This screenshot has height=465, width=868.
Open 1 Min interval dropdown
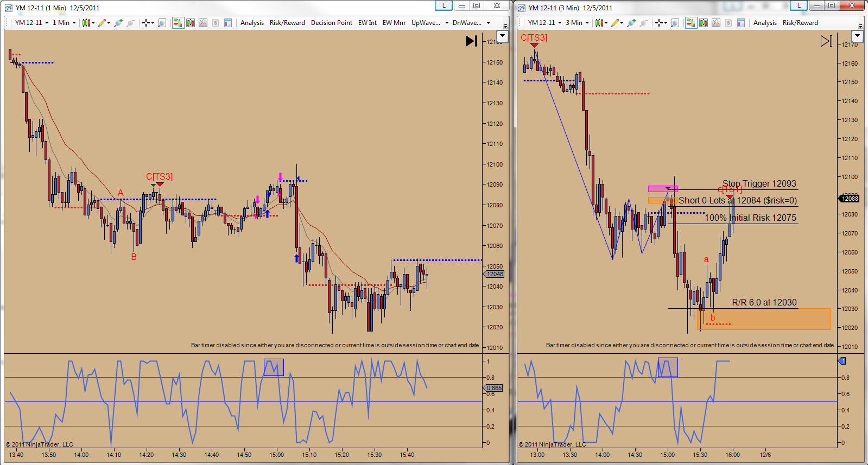[x=64, y=23]
